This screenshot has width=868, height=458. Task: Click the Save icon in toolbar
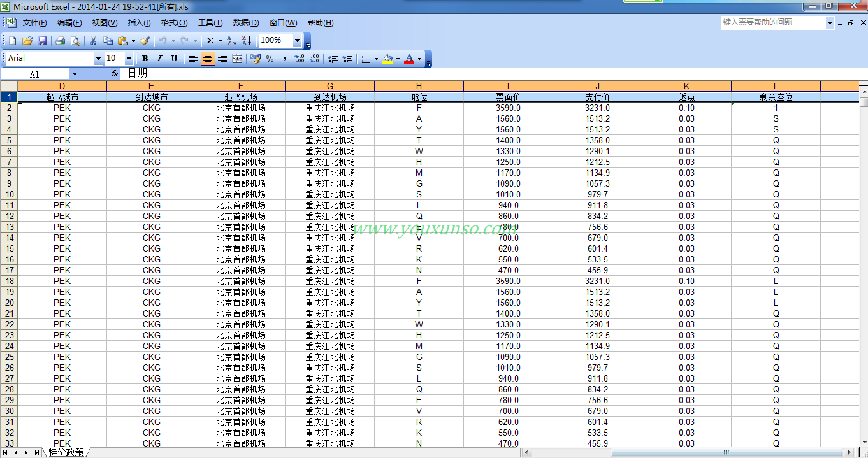(42, 41)
